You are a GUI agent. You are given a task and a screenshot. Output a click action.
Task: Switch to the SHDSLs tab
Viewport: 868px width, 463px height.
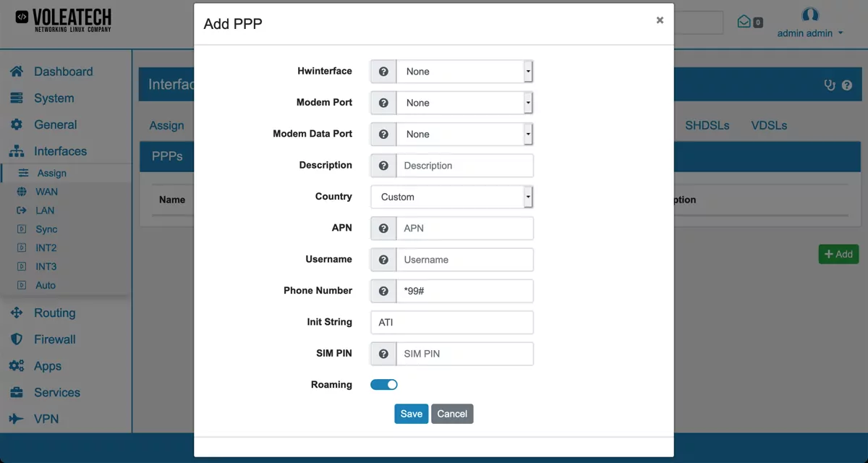(707, 125)
